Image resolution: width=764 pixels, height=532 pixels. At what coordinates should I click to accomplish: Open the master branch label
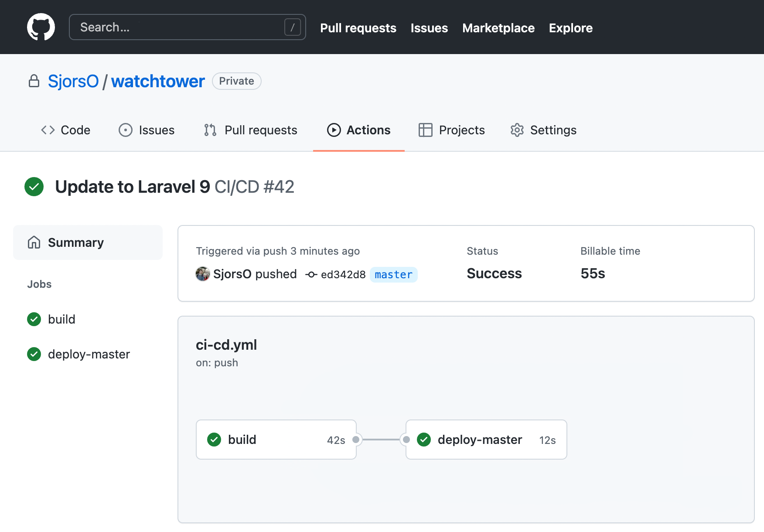[x=394, y=275]
